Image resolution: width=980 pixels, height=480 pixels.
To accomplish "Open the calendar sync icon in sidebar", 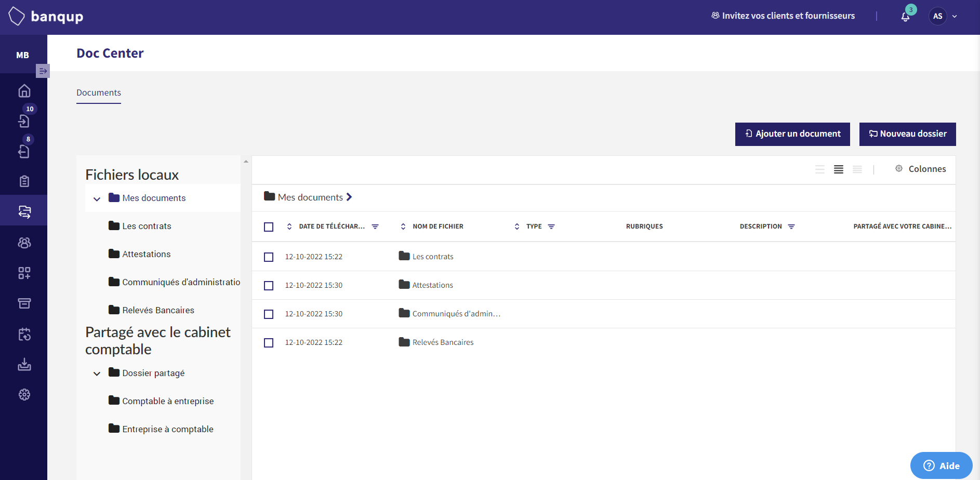I will pyautogui.click(x=24, y=334).
